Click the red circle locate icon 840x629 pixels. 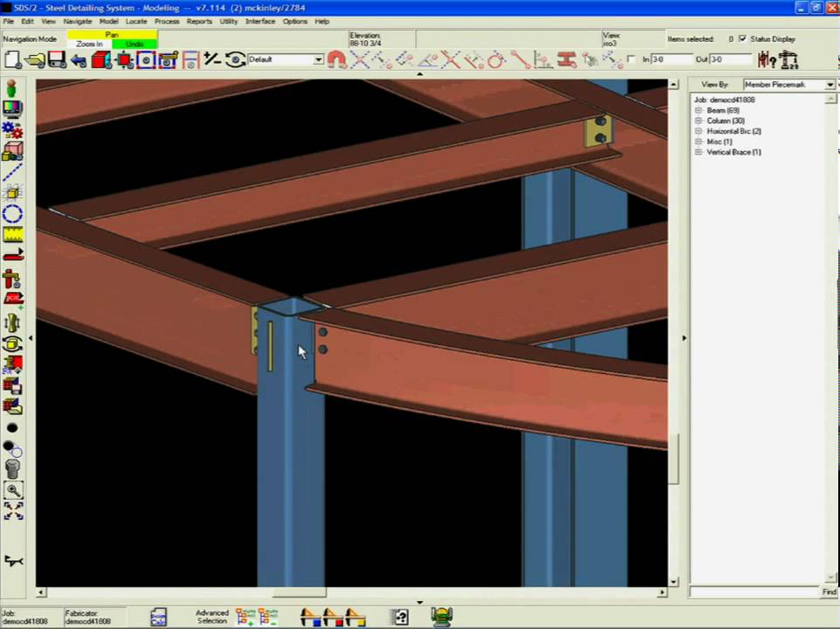coord(497,59)
